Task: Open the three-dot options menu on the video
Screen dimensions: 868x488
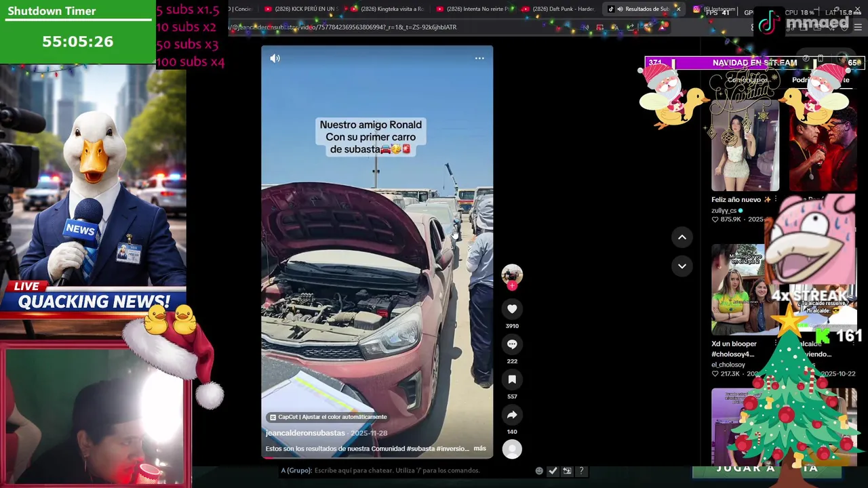Action: pos(479,58)
